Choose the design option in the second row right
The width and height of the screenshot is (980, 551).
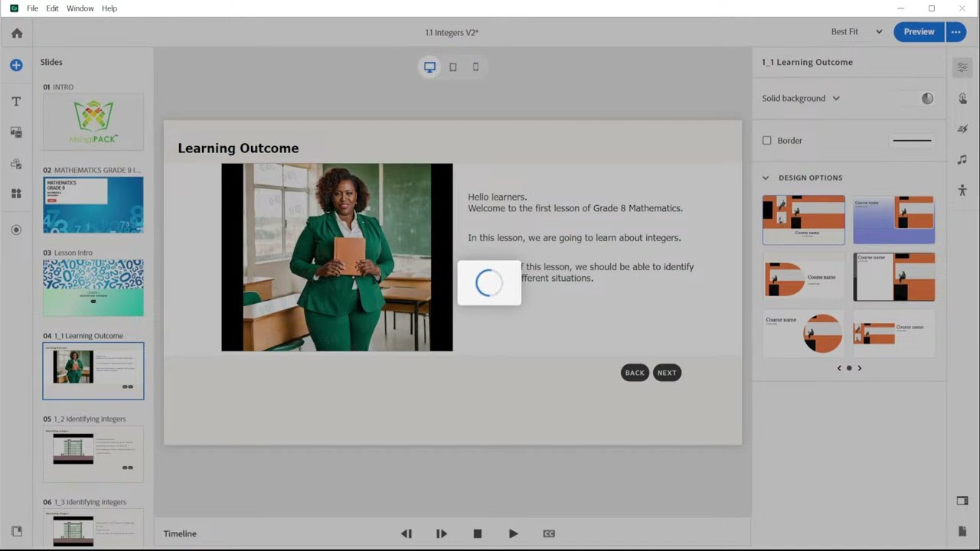coord(894,277)
